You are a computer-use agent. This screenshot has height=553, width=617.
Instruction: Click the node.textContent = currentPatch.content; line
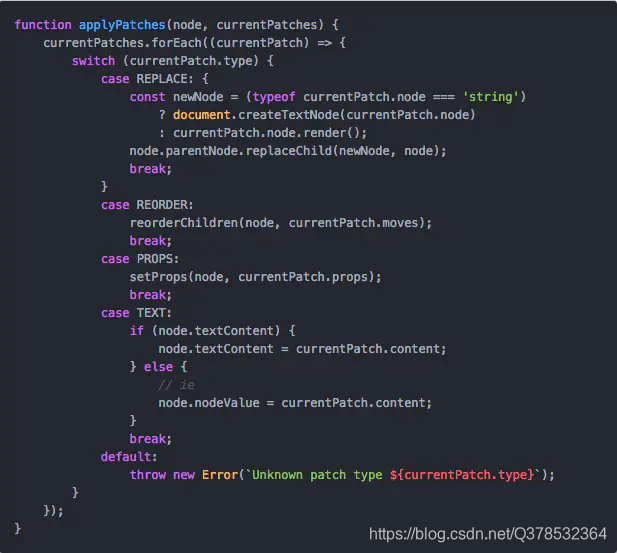303,349
